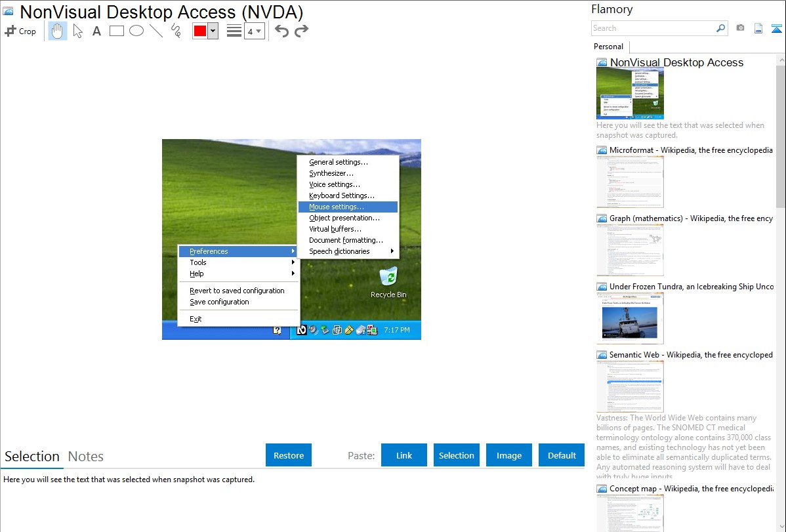Select Virtual buffers… menu item

click(x=348, y=229)
